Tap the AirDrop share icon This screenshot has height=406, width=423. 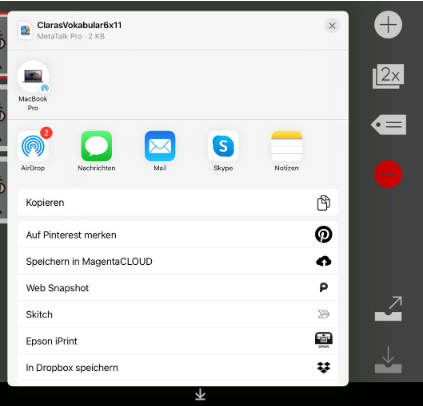[33, 146]
